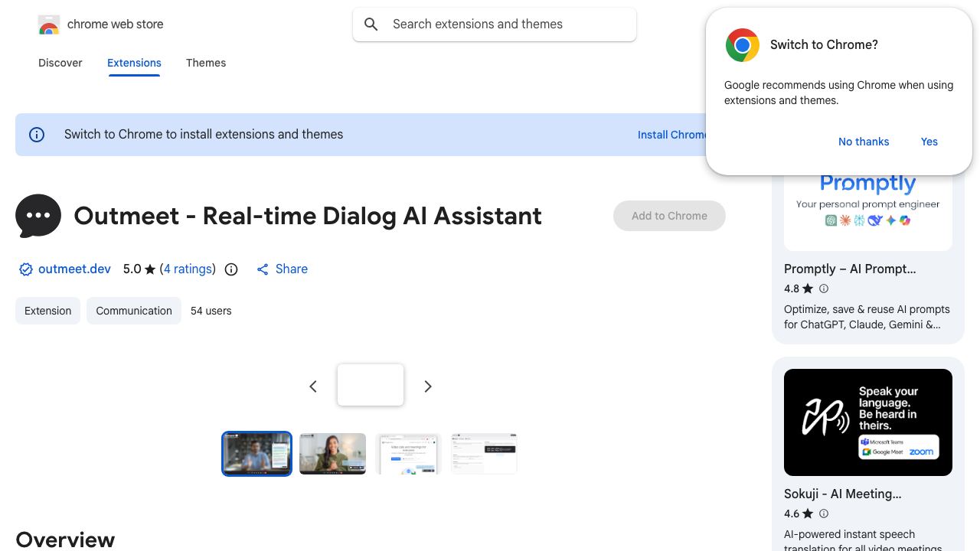Click the main screenshot preview box

(371, 385)
